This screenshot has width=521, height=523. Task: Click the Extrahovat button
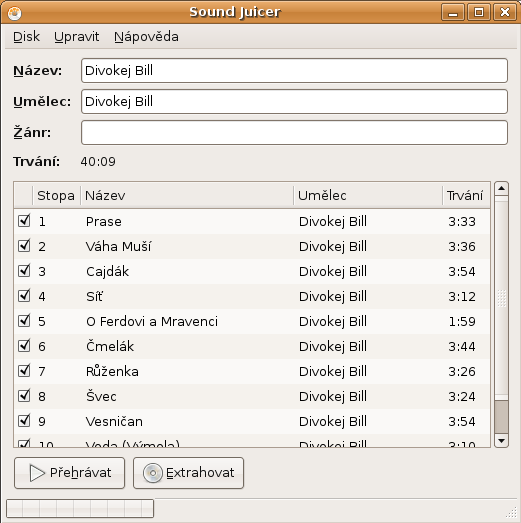click(188, 473)
